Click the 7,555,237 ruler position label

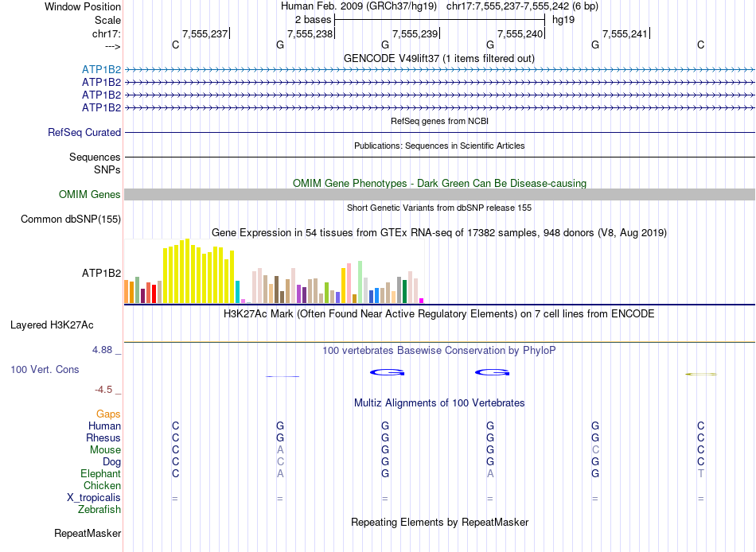[x=205, y=33]
